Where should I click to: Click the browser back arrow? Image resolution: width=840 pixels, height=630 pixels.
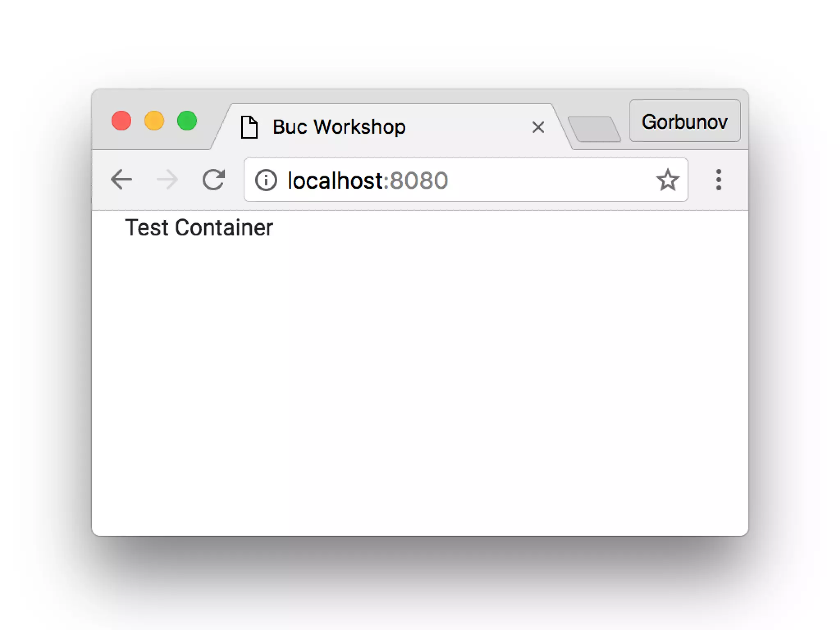121,180
